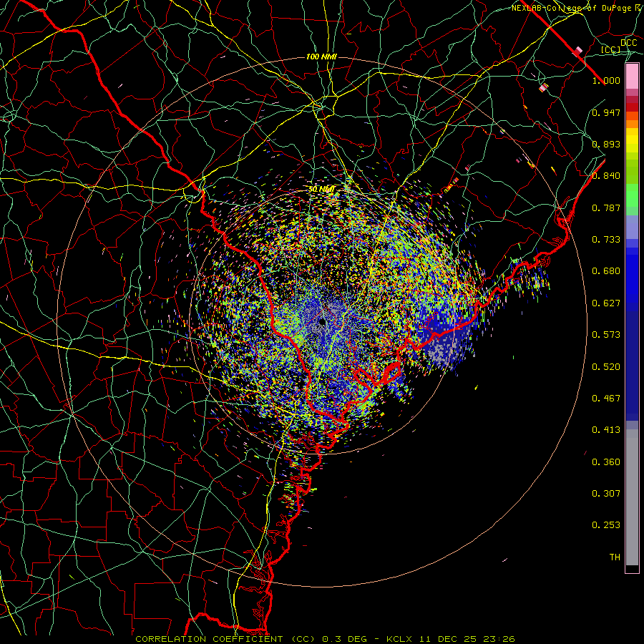Viewport: 644px width, 644px height.
Task: Click the bright green color bar segment
Action: [x=632, y=195]
